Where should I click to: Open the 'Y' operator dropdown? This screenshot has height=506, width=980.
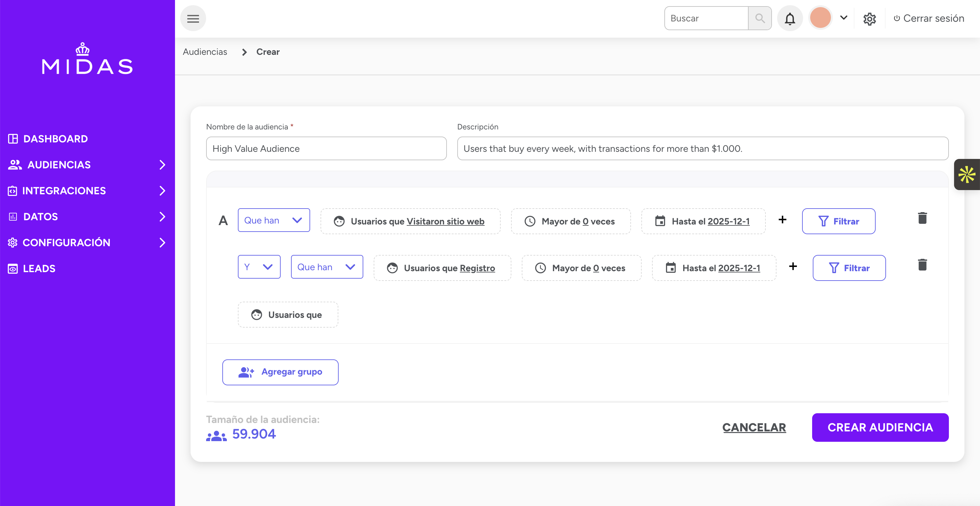[259, 267]
